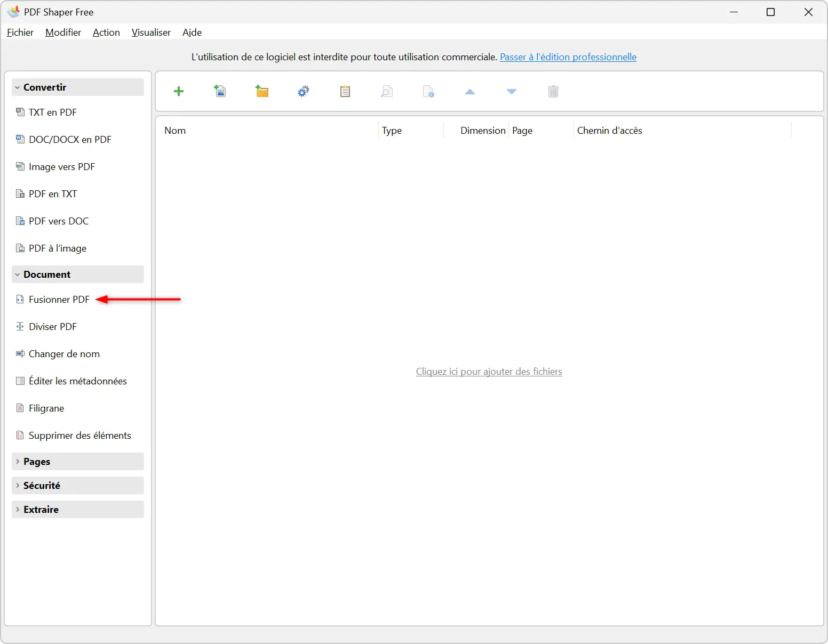Viewport: 828px width, 644px height.
Task: Select the PDF vers DOC label
Action: [x=59, y=221]
